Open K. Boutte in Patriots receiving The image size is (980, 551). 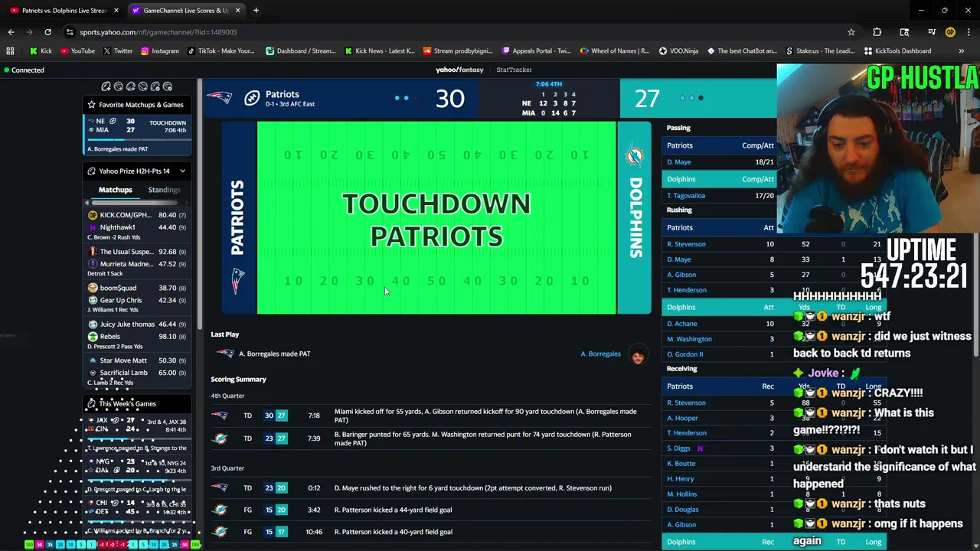(x=681, y=464)
